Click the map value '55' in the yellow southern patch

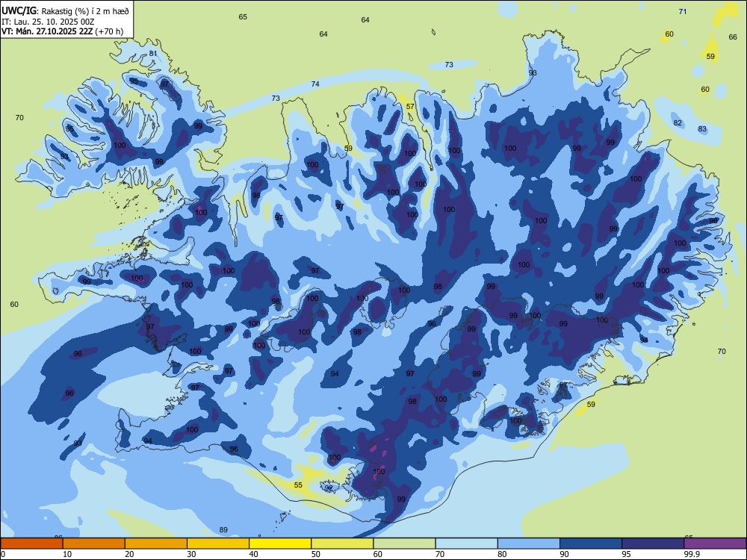pyautogui.click(x=298, y=485)
